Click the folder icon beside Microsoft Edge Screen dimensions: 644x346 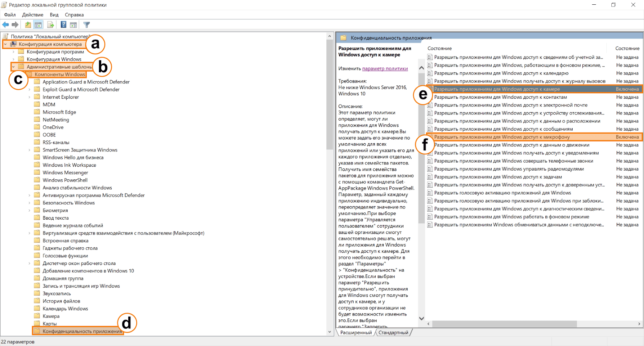pos(37,112)
